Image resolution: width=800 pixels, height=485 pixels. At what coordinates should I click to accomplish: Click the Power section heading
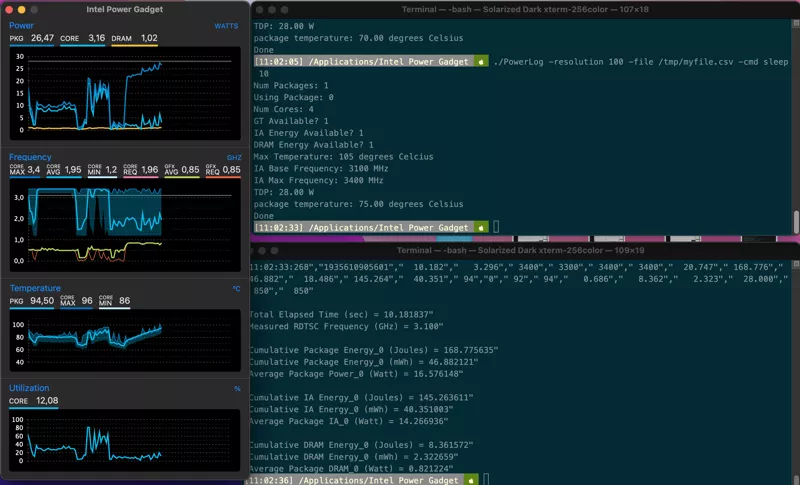point(21,25)
